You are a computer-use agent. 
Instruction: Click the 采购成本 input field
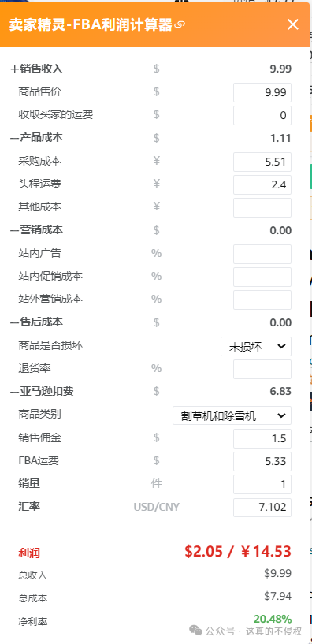click(262, 162)
